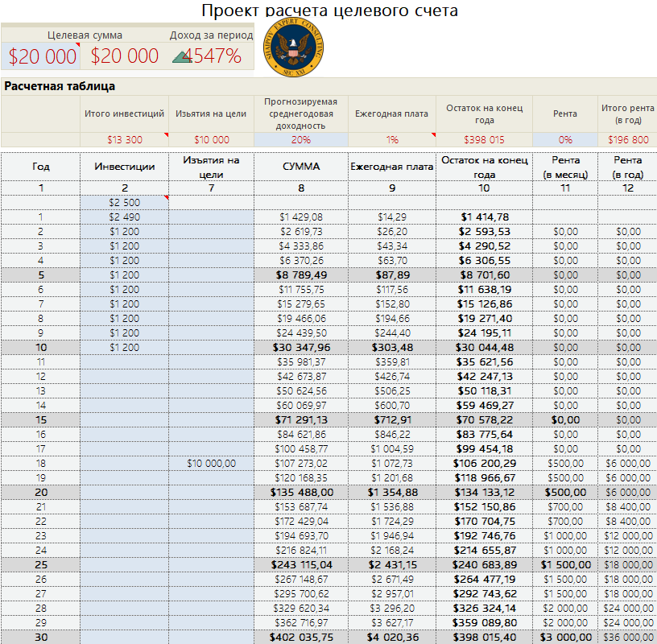Click the year 30 sum $402 035,75
The image size is (657, 644).
tap(301, 638)
